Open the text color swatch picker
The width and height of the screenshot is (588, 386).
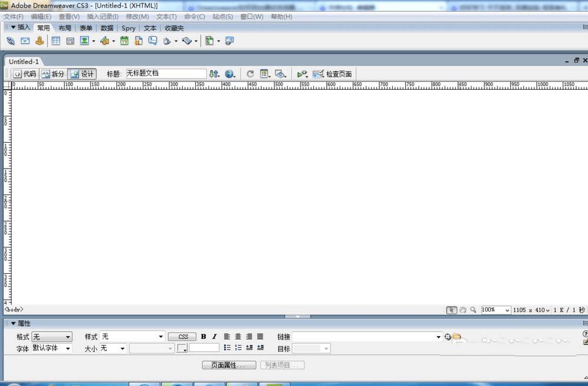pos(182,348)
